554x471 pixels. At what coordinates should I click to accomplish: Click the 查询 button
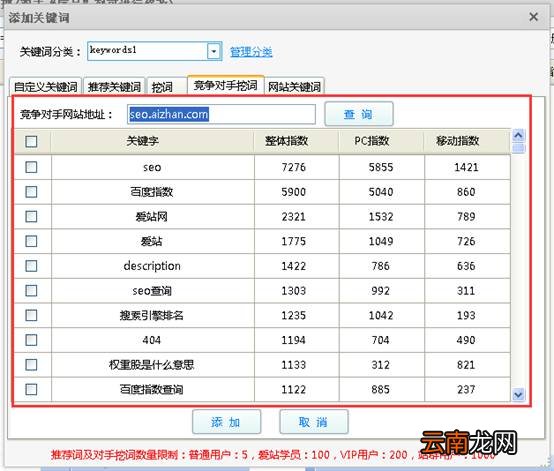(358, 114)
